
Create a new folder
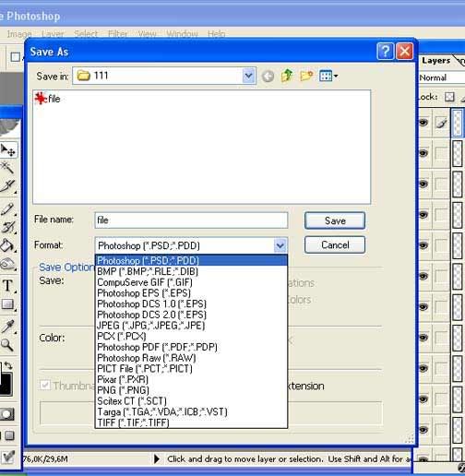[306, 76]
